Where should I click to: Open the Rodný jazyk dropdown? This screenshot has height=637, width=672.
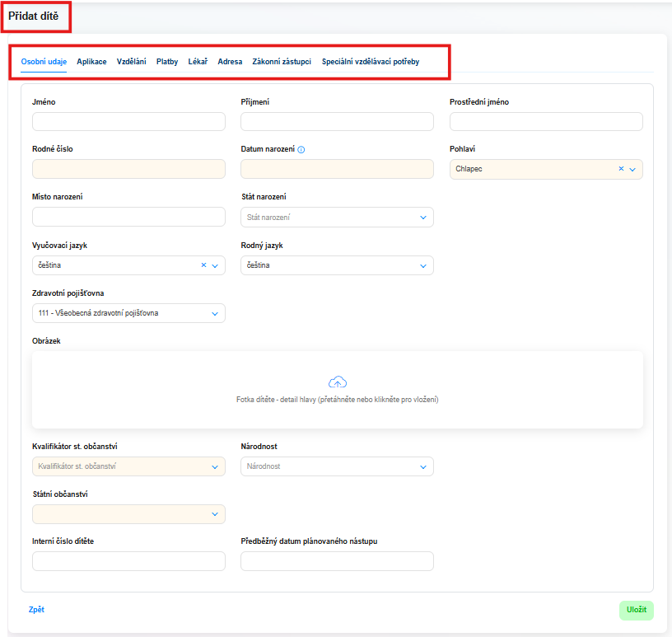click(423, 266)
